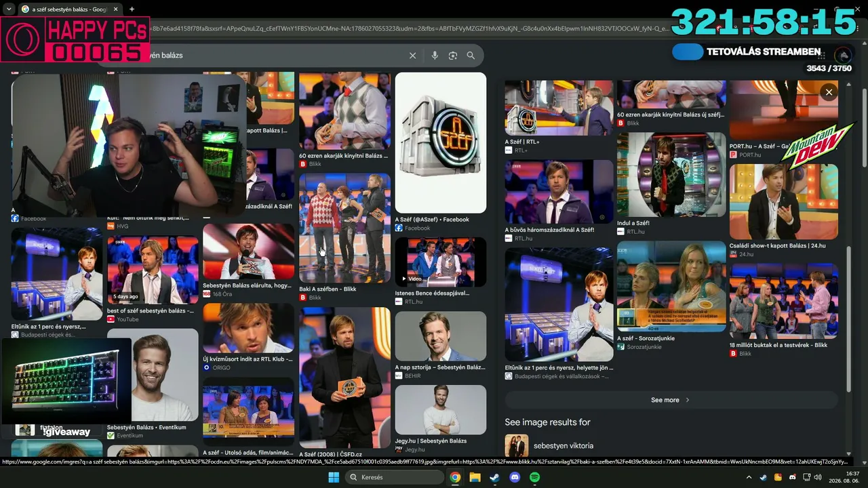Image resolution: width=868 pixels, height=488 pixels.
Task: Open the 'A Széf | RTL+' caption link
Action: point(522,142)
